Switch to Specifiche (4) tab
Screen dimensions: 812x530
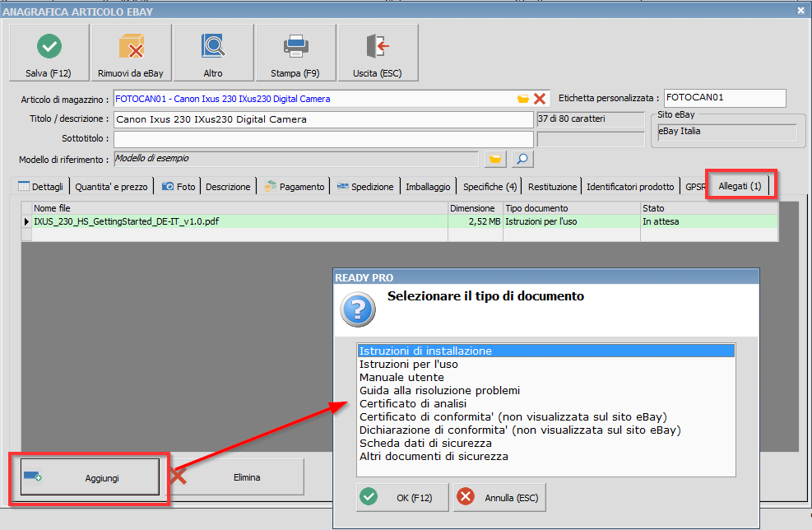(x=490, y=187)
